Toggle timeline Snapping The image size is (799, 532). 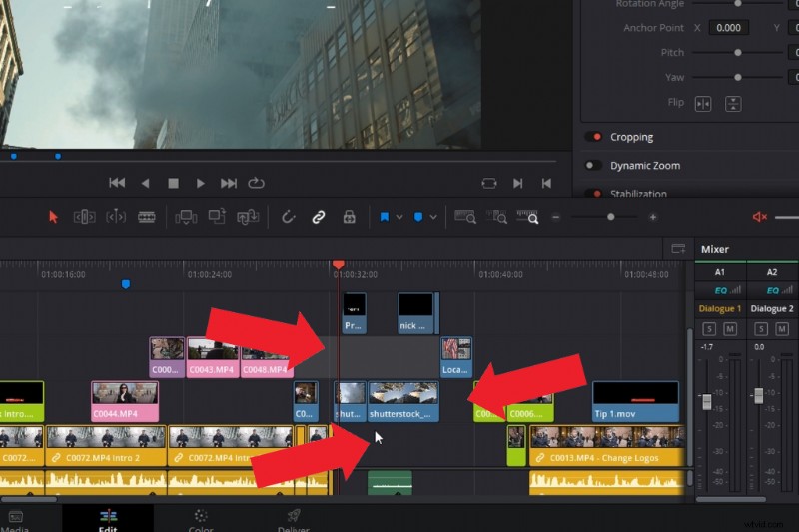coord(288,217)
